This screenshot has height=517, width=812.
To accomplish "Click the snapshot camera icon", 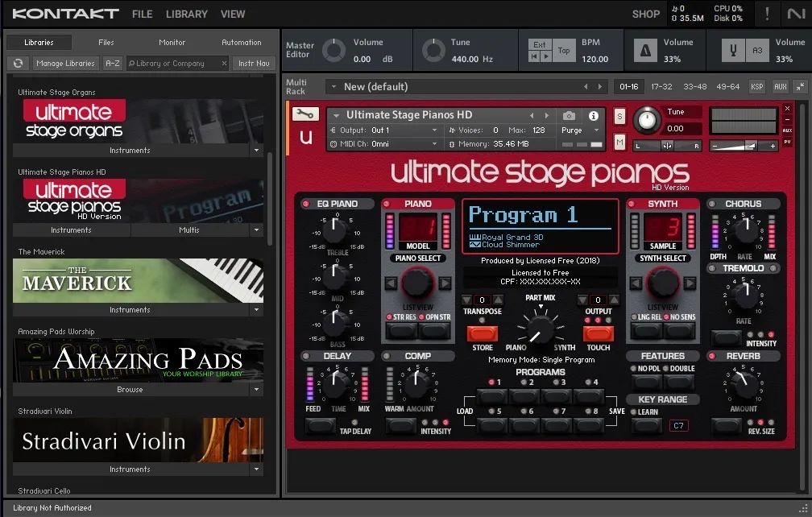I will (x=569, y=115).
